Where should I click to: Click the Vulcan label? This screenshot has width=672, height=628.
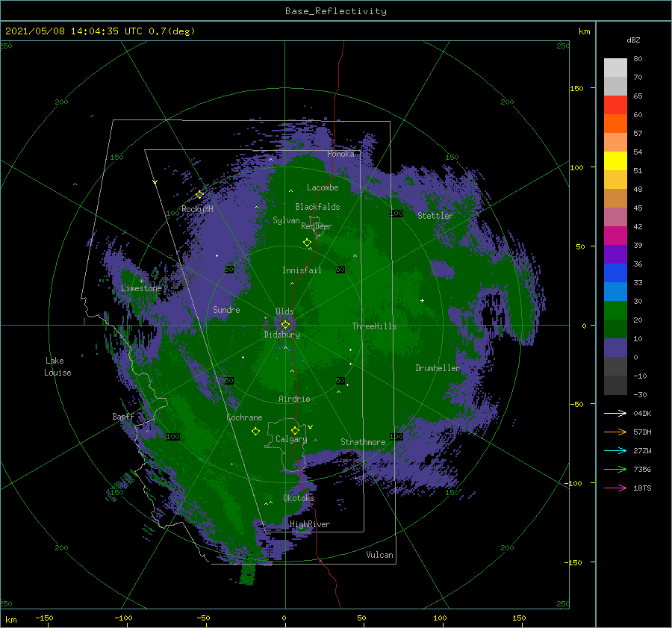coord(380,555)
